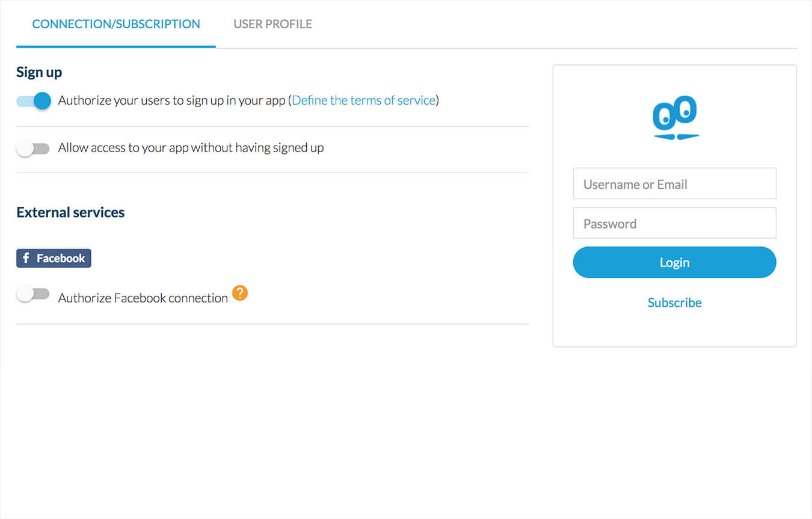Click the Facebook 'f' logo icon

(26, 258)
